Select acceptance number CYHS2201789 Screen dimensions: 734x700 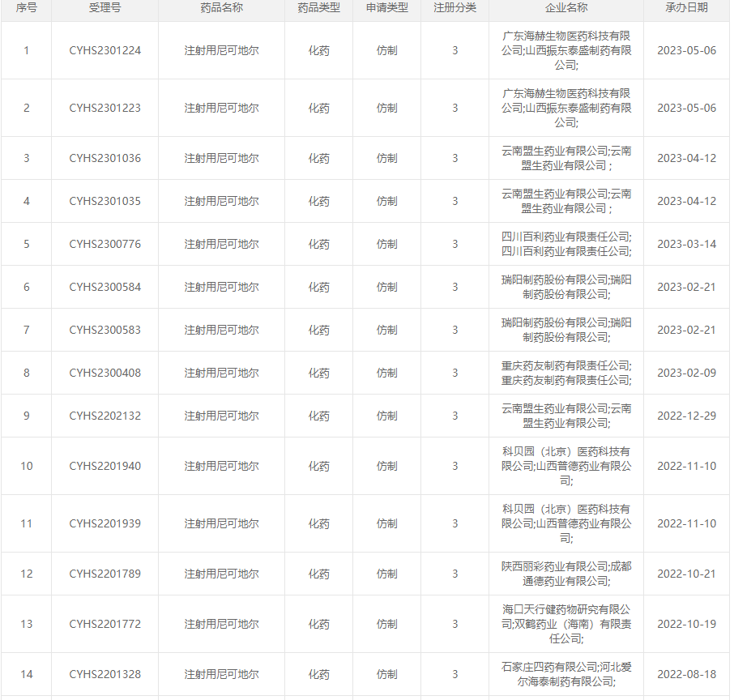tap(105, 574)
